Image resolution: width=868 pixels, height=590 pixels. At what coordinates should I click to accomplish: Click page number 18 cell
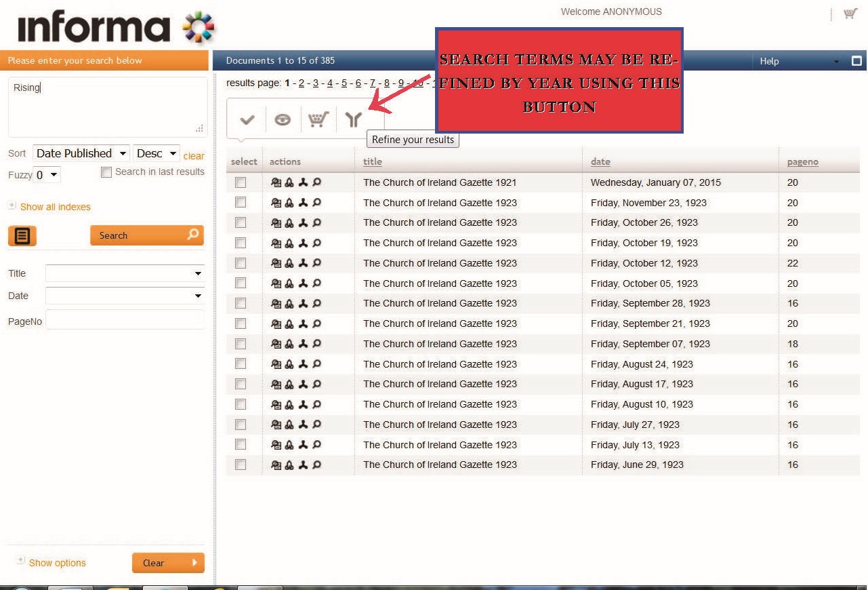click(x=793, y=344)
